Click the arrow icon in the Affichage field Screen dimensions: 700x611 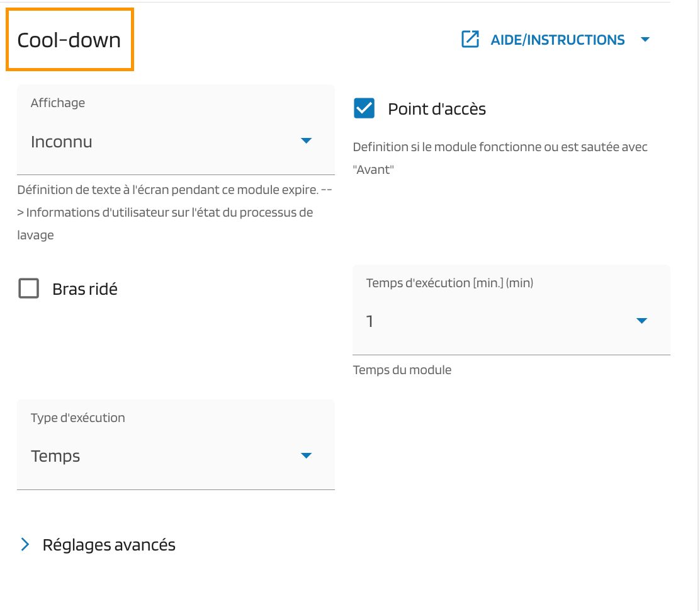[x=307, y=140]
